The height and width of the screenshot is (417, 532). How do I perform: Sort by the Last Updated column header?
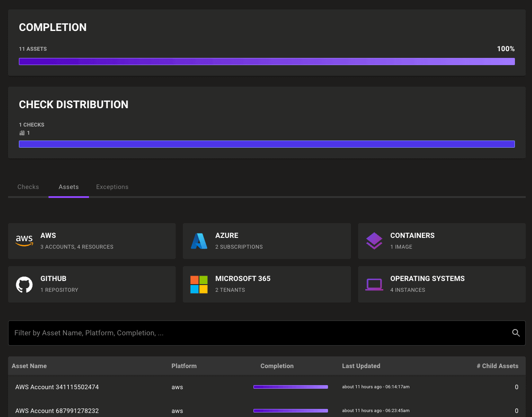(361, 366)
